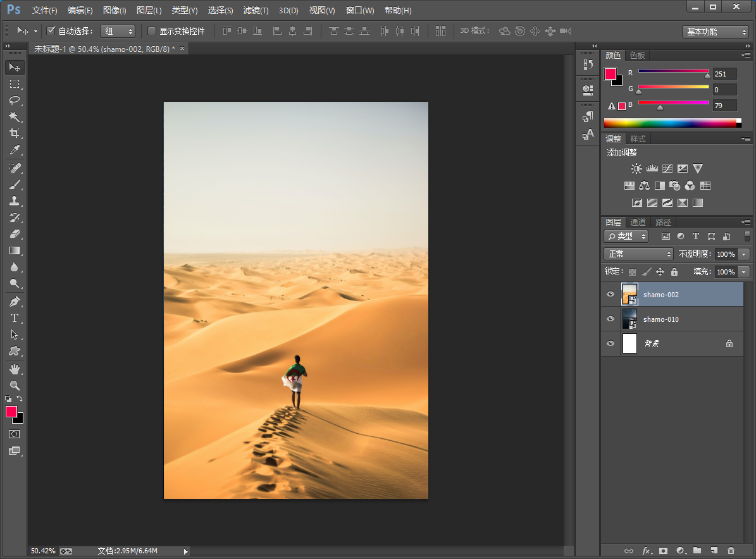756x559 pixels.
Task: Open the 滤镜(T) menu
Action: click(256, 10)
